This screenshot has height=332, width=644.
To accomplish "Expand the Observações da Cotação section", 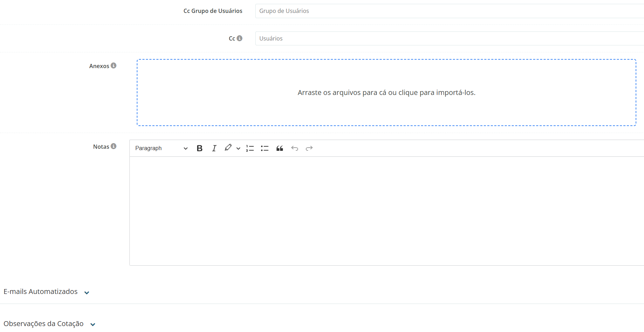I will pyautogui.click(x=93, y=324).
